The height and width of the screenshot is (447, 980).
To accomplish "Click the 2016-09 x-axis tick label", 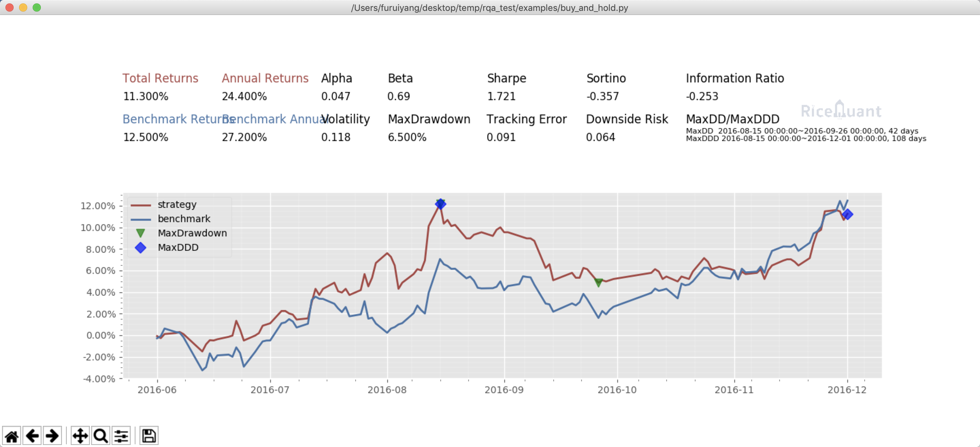I will (x=504, y=390).
